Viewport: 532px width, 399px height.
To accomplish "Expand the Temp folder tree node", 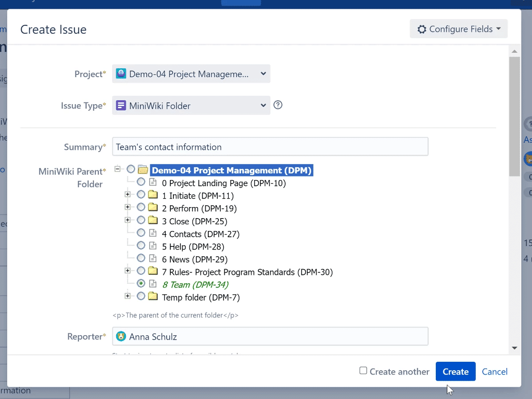I will (x=128, y=296).
